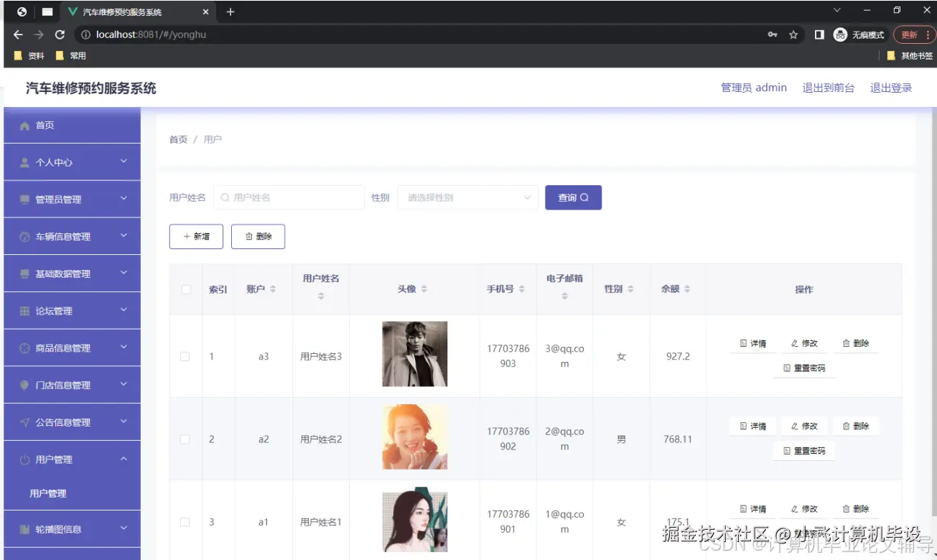The height and width of the screenshot is (560, 937).
Task: Collapse the 用户管理 menu chevron
Action: (x=123, y=459)
